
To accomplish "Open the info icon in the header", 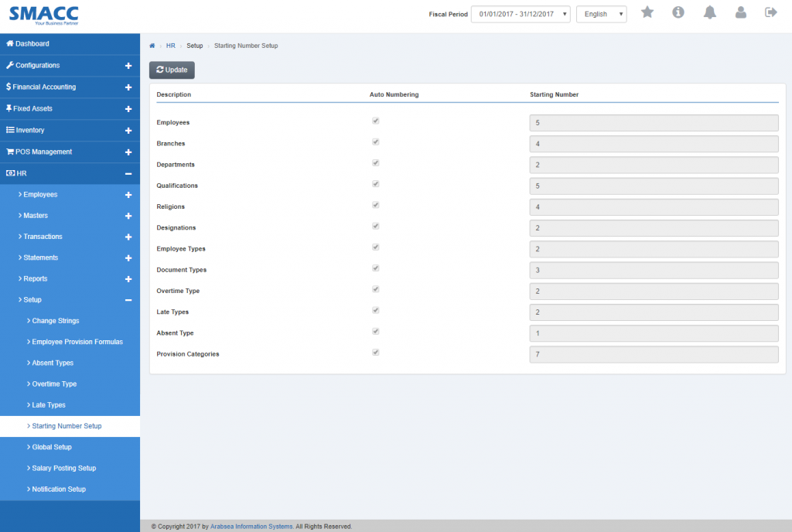I will tap(678, 12).
